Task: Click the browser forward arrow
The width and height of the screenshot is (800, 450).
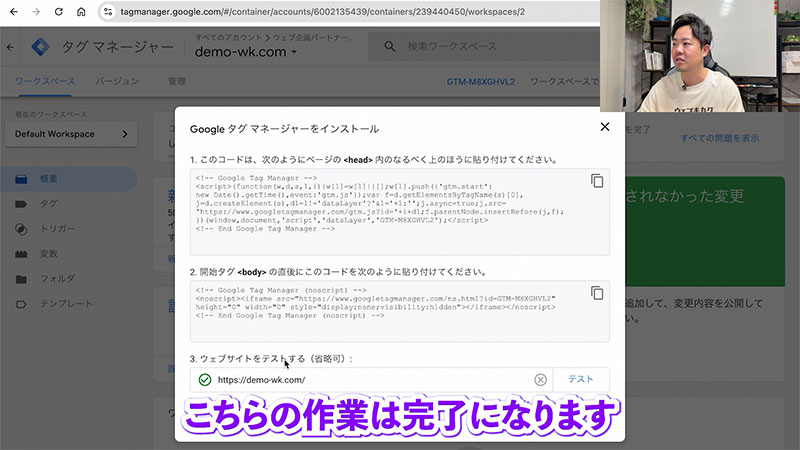Action: click(x=36, y=12)
